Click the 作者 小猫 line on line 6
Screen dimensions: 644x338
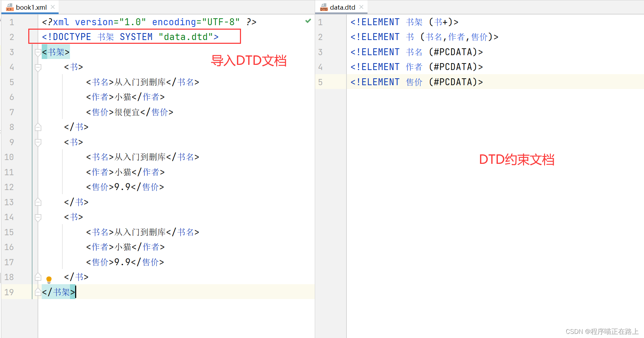(x=125, y=97)
